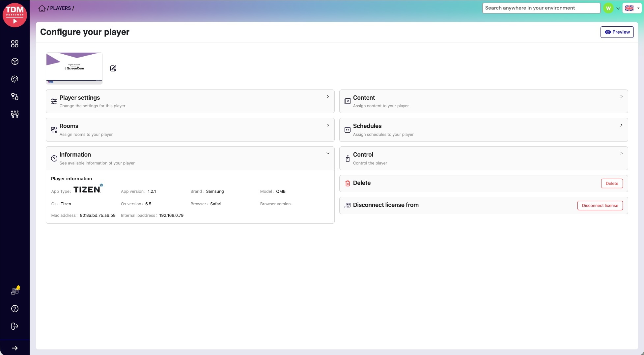Click the Control remote icon

(x=347, y=158)
